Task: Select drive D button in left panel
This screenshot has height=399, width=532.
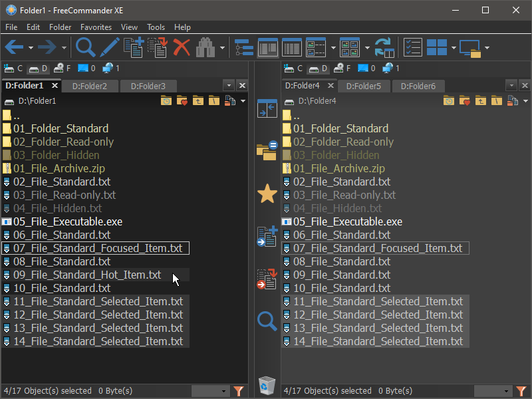Action: [x=40, y=68]
